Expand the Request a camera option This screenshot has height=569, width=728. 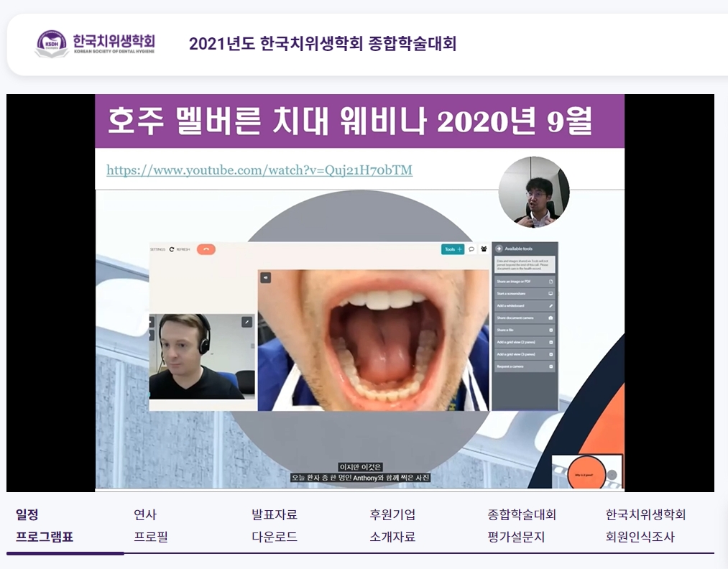click(525, 366)
